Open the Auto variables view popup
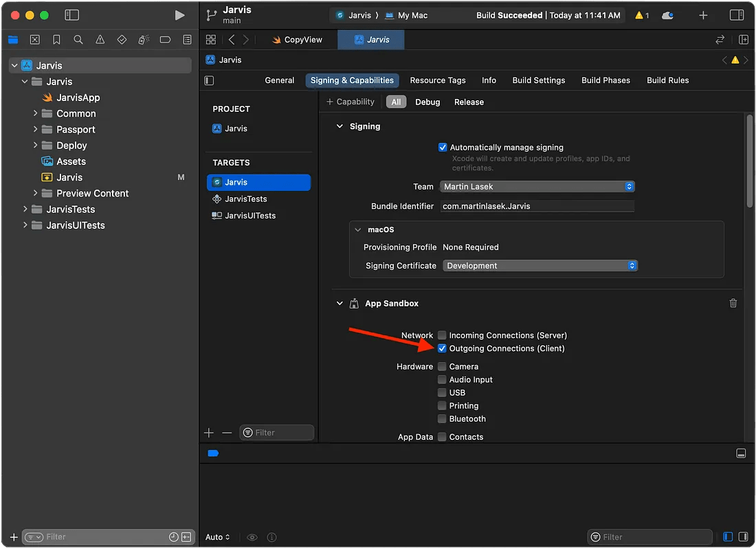Viewport: 756px width, 549px height. (x=217, y=537)
